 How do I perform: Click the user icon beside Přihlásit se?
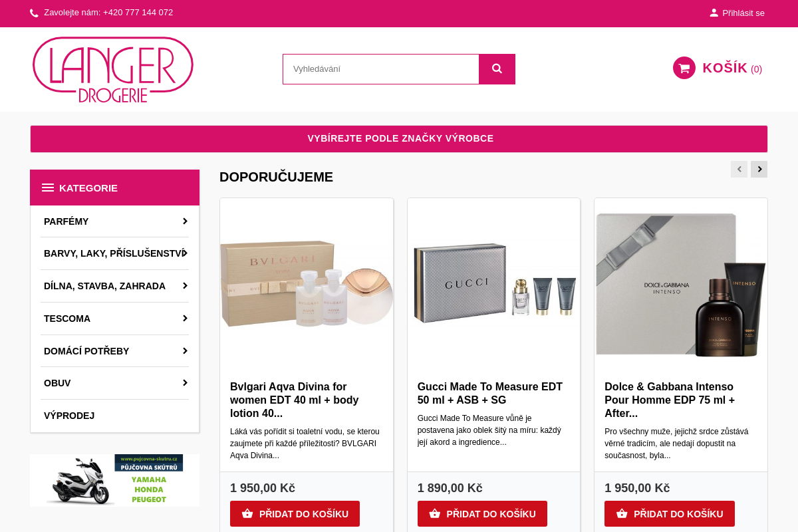714,13
